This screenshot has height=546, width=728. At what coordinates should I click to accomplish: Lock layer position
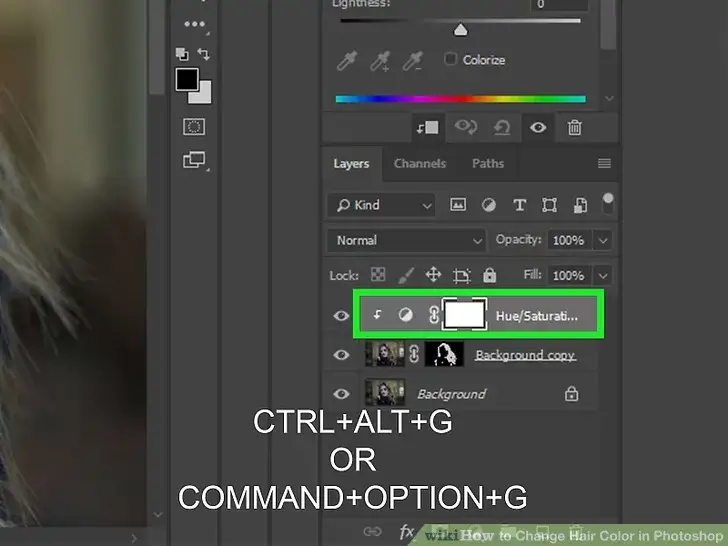pos(433,275)
